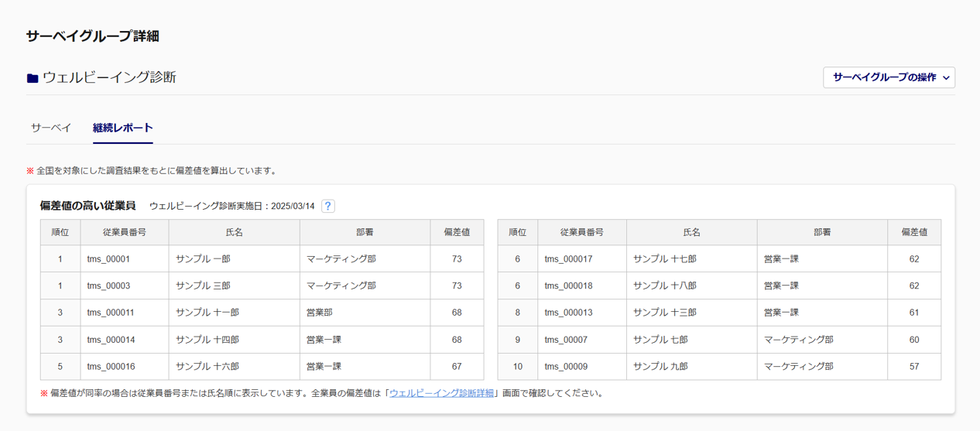Click the サンプル 十六郎 name cell

(207, 367)
